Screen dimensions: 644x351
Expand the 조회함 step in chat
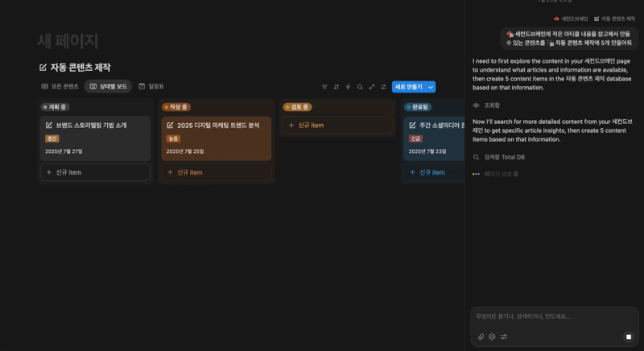486,105
